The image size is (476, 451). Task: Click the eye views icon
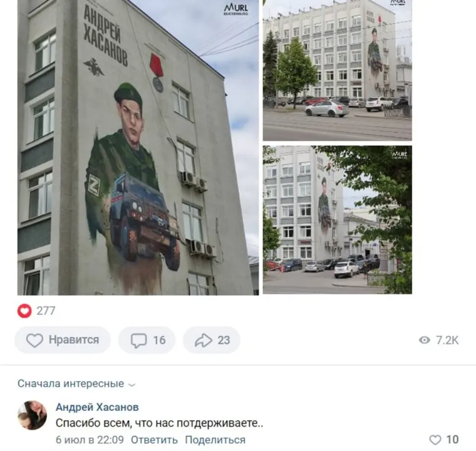tap(425, 340)
